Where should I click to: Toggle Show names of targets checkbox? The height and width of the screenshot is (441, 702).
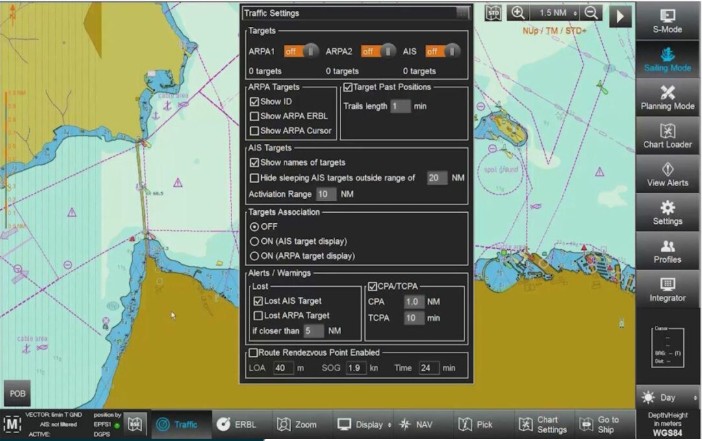pos(254,163)
